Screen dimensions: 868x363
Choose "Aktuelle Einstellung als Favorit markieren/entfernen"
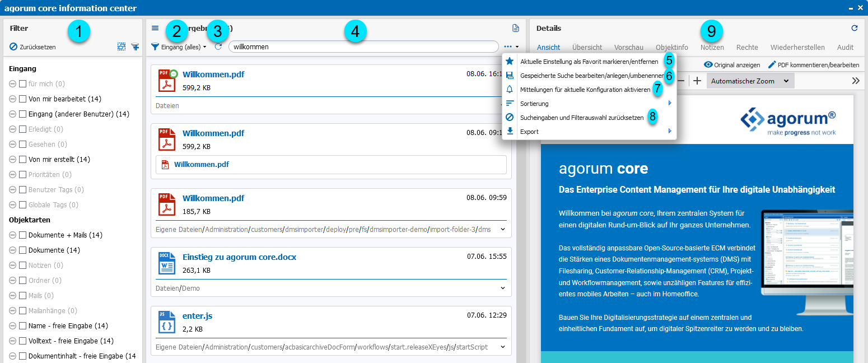pos(589,62)
